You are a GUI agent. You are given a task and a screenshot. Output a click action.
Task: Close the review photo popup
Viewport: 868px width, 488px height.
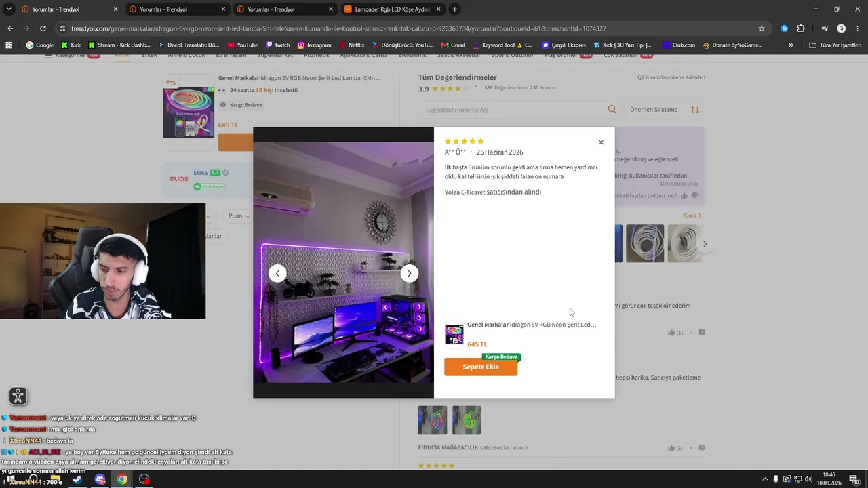[601, 142]
